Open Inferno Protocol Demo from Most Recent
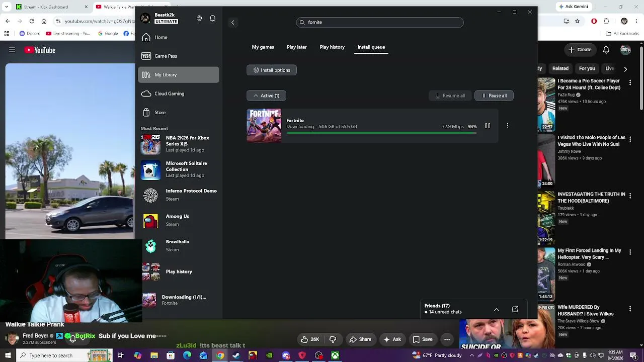The width and height of the screenshot is (644, 362). [x=179, y=195]
